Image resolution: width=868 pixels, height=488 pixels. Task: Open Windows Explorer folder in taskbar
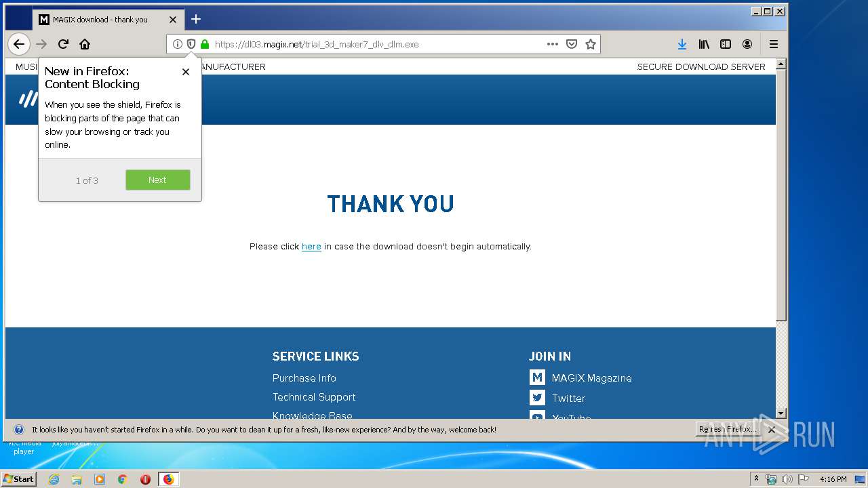coord(77,479)
